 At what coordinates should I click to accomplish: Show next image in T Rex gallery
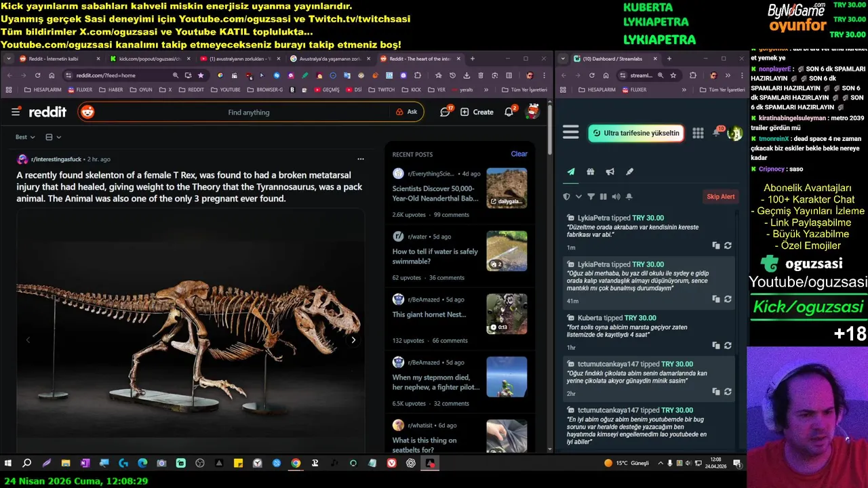353,340
